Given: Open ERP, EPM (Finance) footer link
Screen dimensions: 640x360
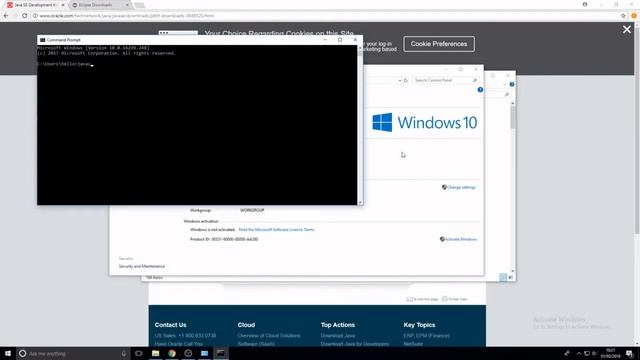Looking at the screenshot, I should pos(427,336).
